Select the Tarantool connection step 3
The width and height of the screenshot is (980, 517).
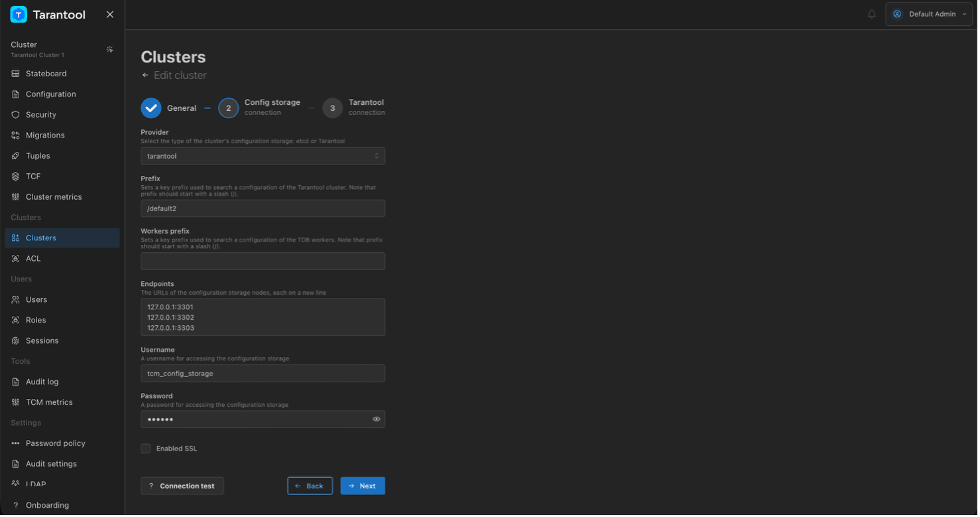click(x=354, y=108)
